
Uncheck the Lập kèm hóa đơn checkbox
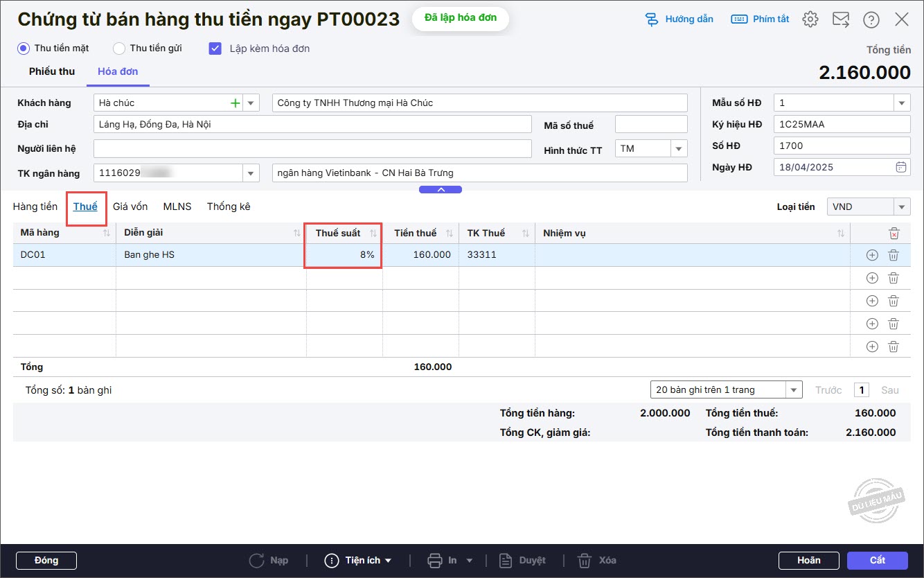[215, 49]
